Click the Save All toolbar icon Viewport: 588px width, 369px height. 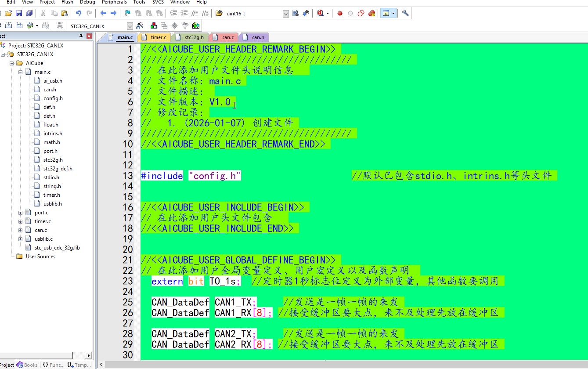(29, 14)
